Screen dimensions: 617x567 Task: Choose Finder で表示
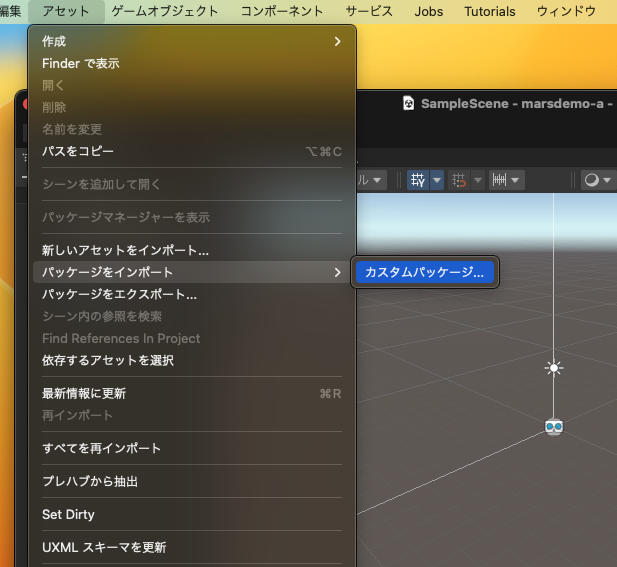(192, 63)
